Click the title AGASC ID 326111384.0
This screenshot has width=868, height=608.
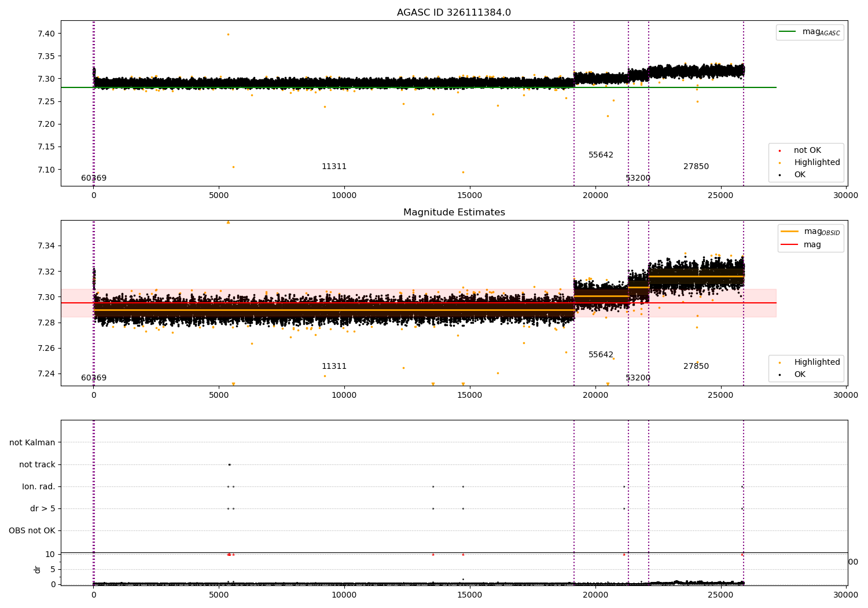(x=454, y=13)
